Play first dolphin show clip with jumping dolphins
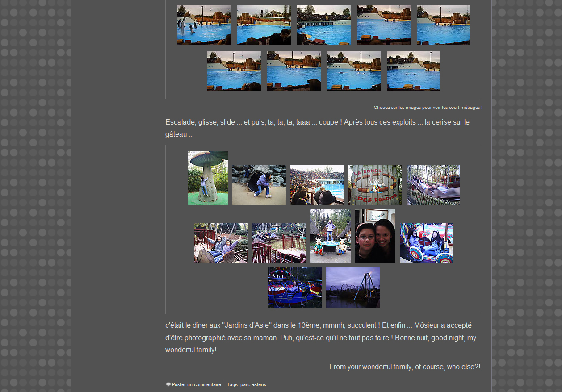 pos(204,25)
